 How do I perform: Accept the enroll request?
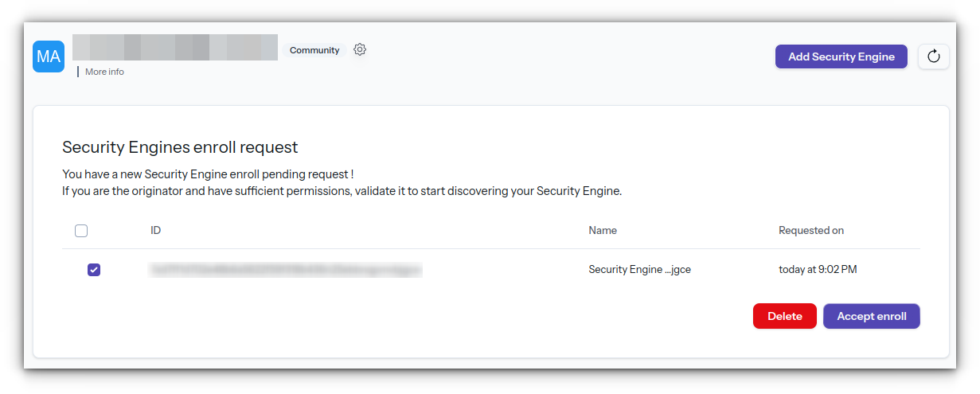click(872, 316)
